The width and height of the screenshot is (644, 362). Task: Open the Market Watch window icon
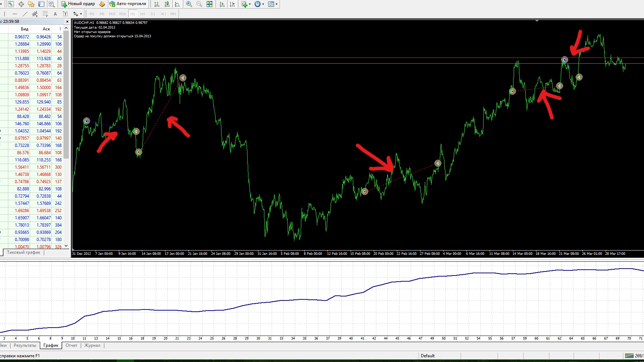coord(11,4)
